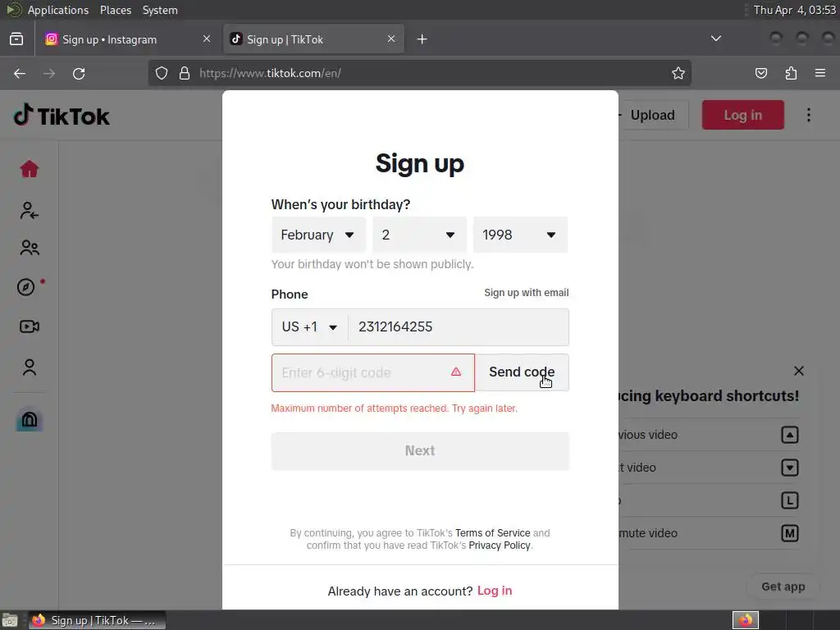Open the LIVE video camera icon
Screen dimensions: 840x630
(30, 326)
